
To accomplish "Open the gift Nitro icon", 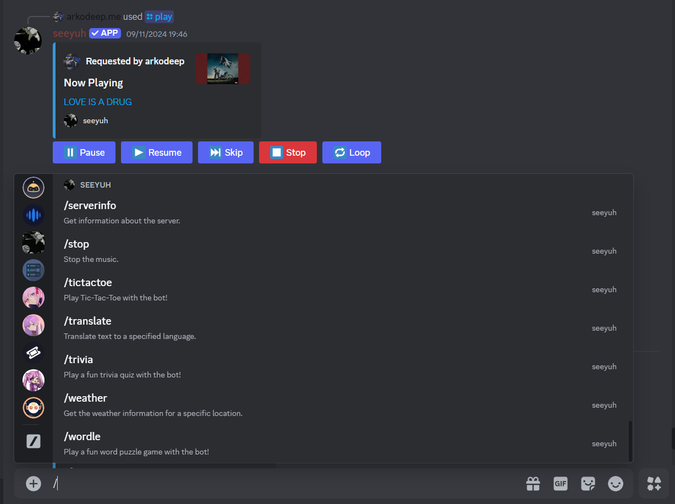I will coord(533,483).
